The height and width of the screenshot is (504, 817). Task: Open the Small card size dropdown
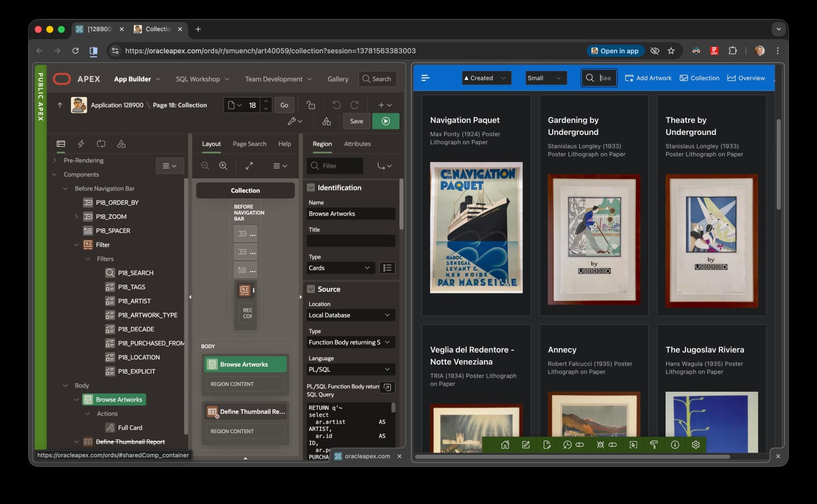[545, 78]
